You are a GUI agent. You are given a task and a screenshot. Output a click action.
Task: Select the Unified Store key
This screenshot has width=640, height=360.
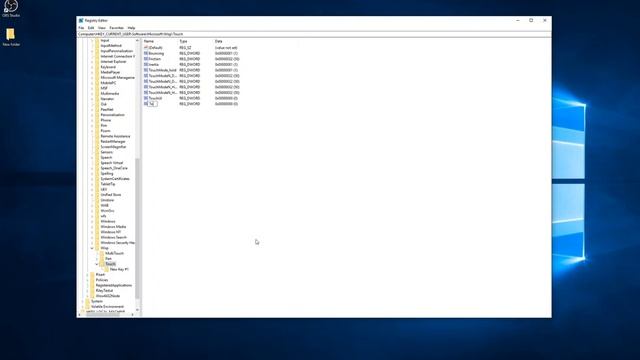tap(111, 195)
